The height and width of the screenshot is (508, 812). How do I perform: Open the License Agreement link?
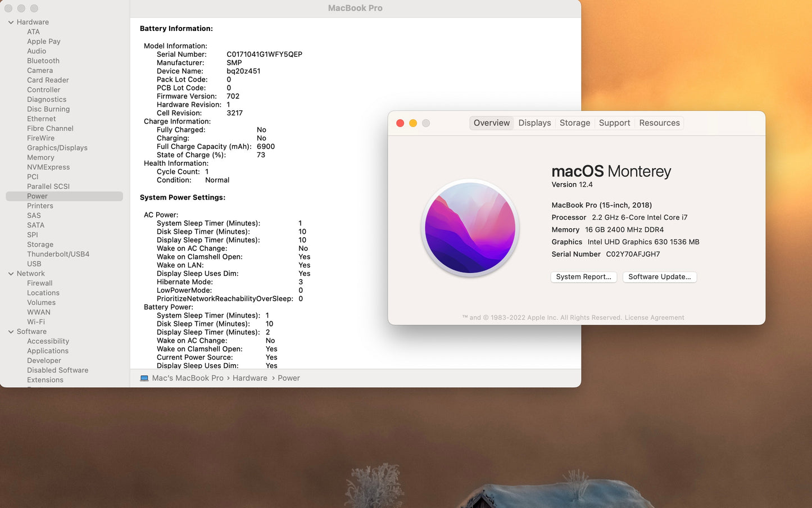click(654, 317)
